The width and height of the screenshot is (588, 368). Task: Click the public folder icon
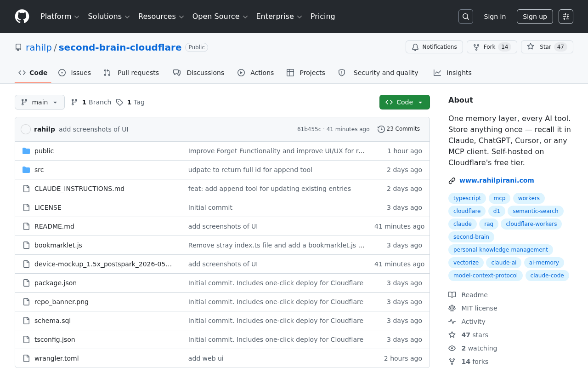(x=26, y=151)
